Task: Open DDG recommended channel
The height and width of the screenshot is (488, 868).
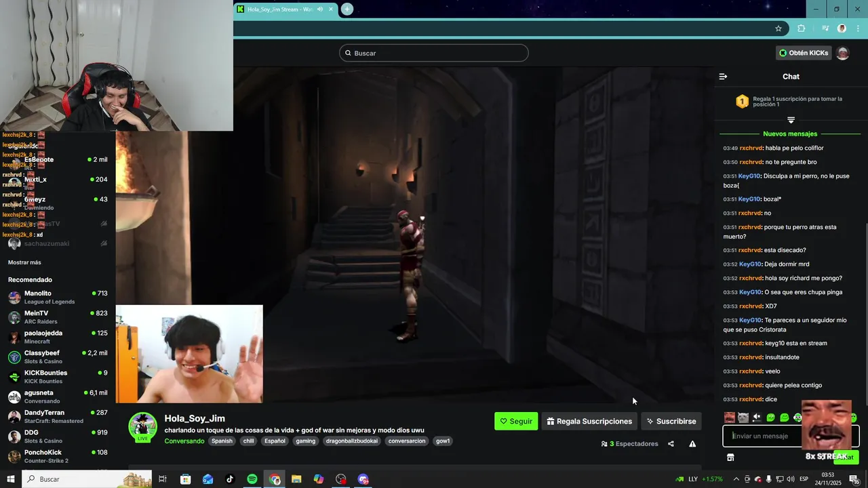Action: tap(58, 436)
